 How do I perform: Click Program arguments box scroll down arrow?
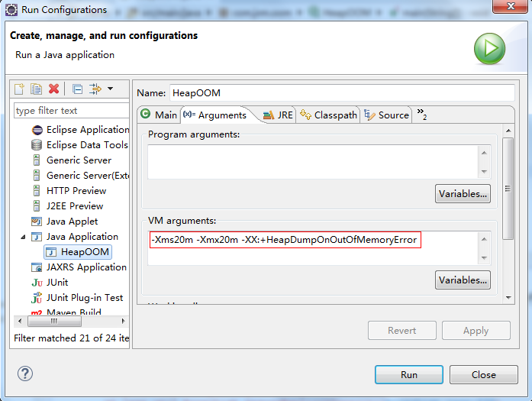[484, 171]
